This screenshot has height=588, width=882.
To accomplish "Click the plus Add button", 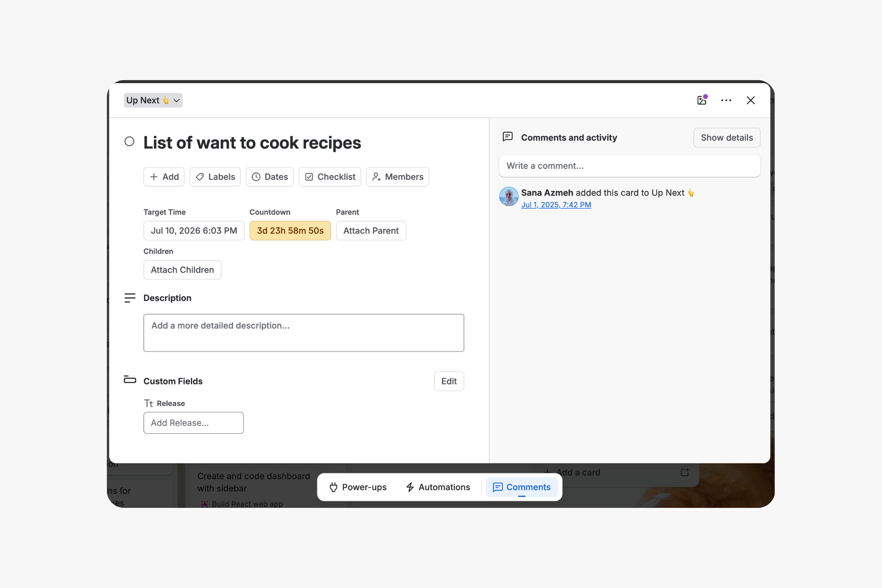I will 164,177.
